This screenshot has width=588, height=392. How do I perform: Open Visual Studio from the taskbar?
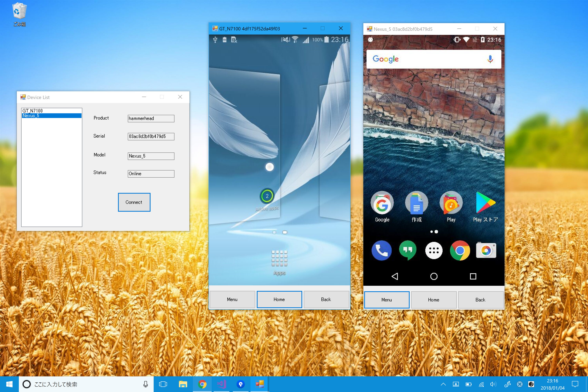point(221,384)
